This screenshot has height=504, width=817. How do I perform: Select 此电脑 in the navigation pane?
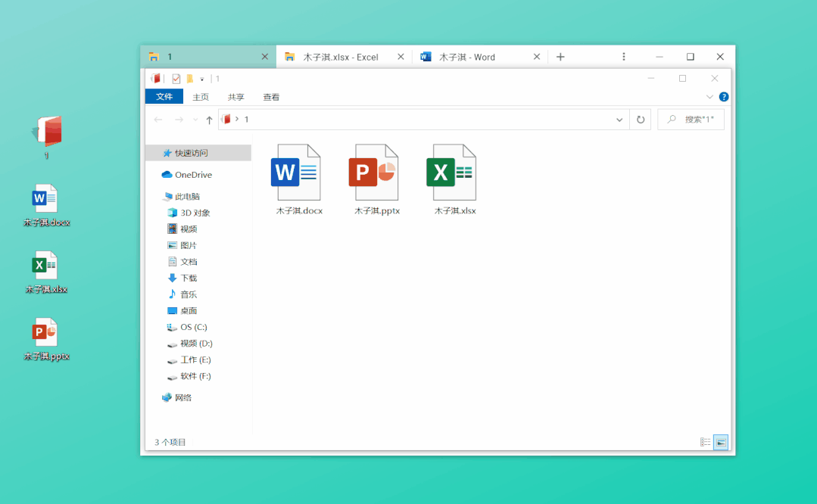pyautogui.click(x=181, y=196)
